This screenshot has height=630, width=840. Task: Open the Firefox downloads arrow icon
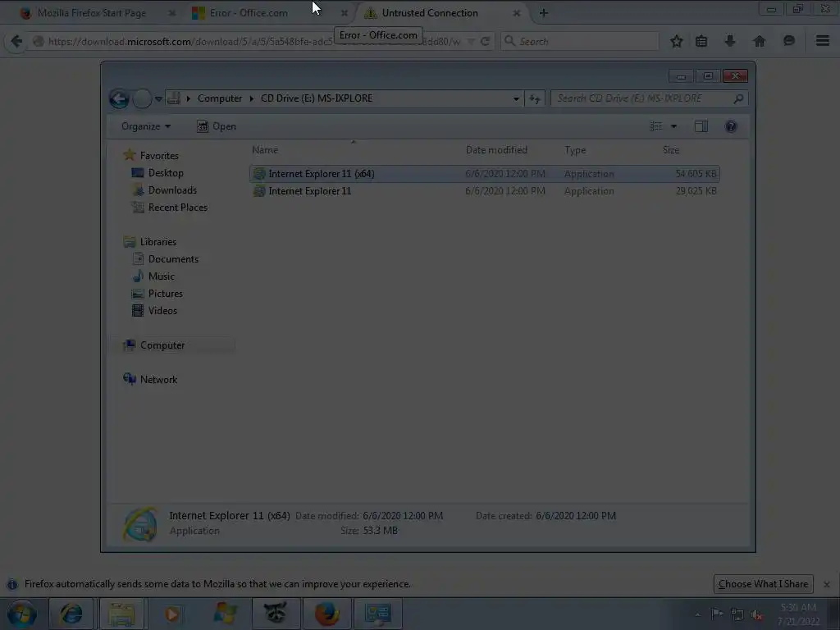(x=729, y=41)
